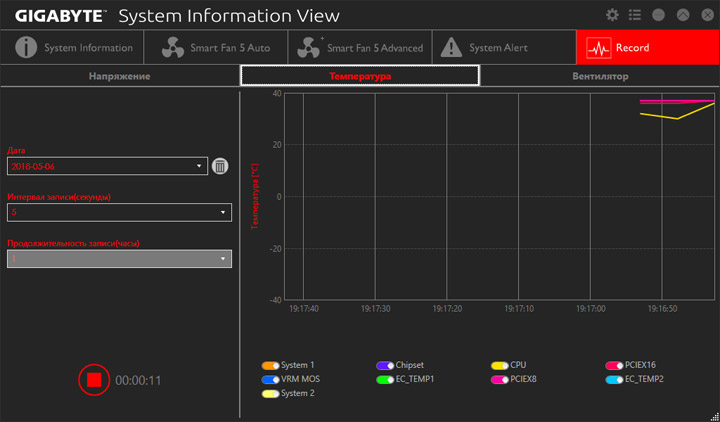
Task: Toggle Chipset temperature line
Action: (385, 366)
